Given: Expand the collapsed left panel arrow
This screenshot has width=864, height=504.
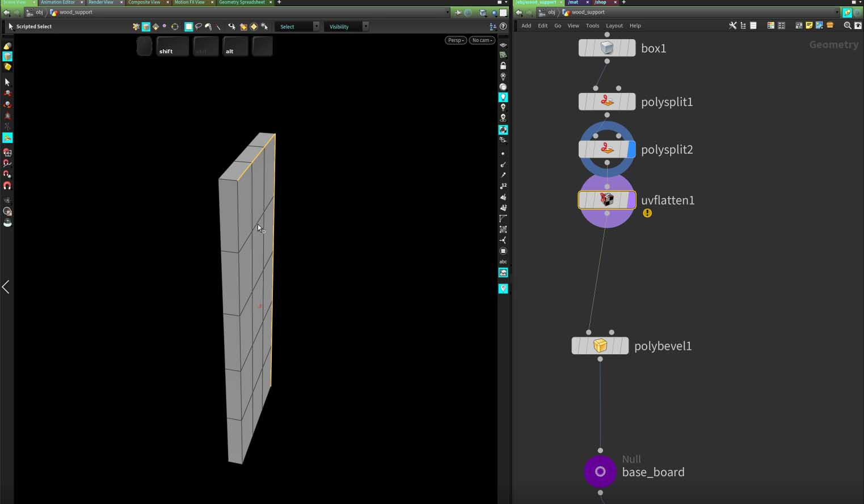Looking at the screenshot, I should coord(6,287).
